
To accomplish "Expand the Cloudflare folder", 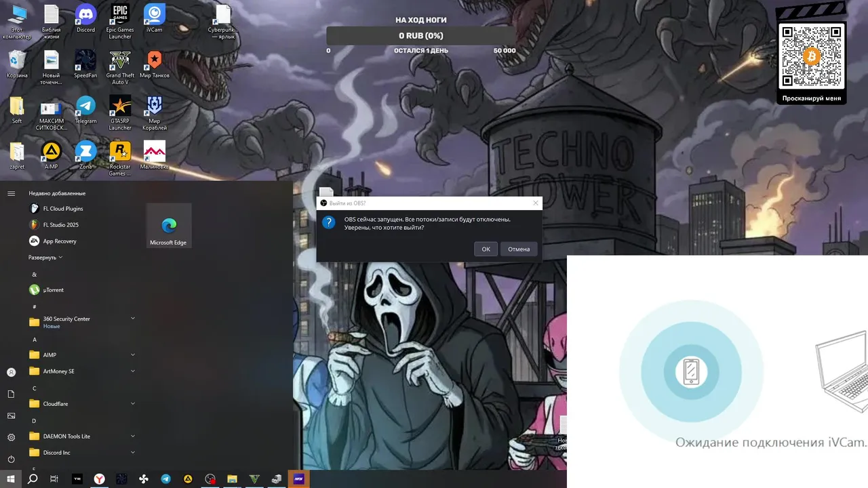I will [81, 403].
